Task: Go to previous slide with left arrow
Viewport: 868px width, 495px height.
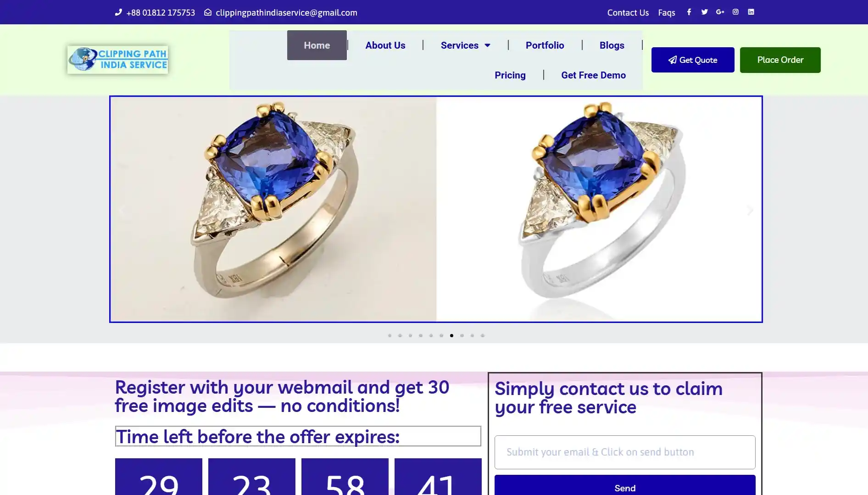Action: click(x=122, y=210)
